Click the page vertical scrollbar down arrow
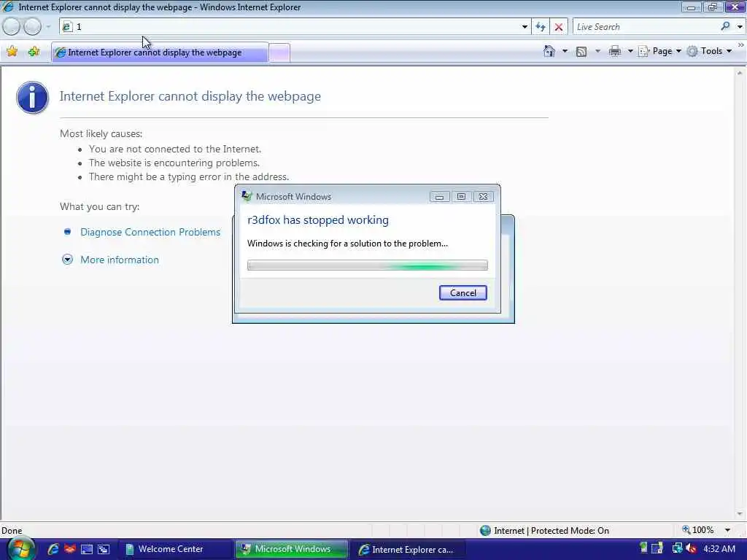 (x=740, y=514)
